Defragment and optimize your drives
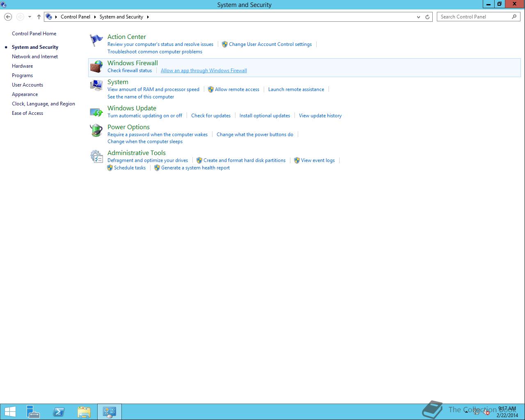Viewport: 525px width, 420px height. pyautogui.click(x=148, y=160)
